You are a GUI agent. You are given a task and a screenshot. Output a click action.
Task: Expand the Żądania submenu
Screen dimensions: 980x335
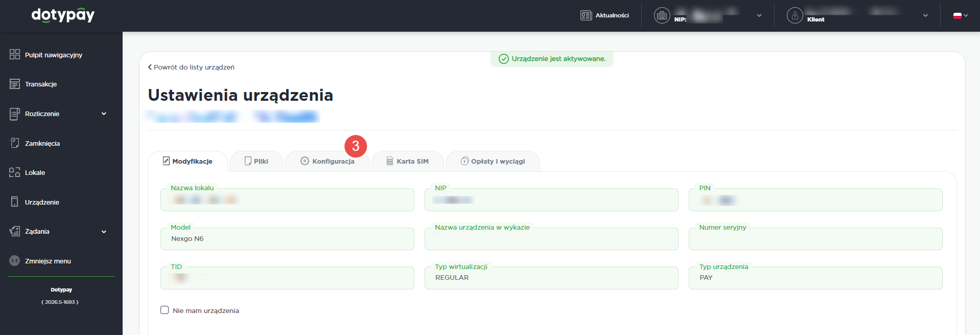point(104,232)
